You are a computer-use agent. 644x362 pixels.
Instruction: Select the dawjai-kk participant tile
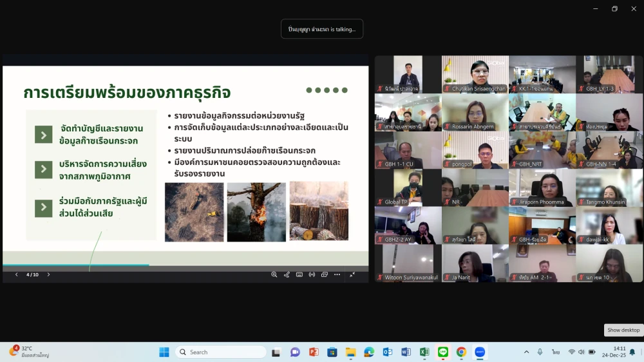tap(609, 225)
